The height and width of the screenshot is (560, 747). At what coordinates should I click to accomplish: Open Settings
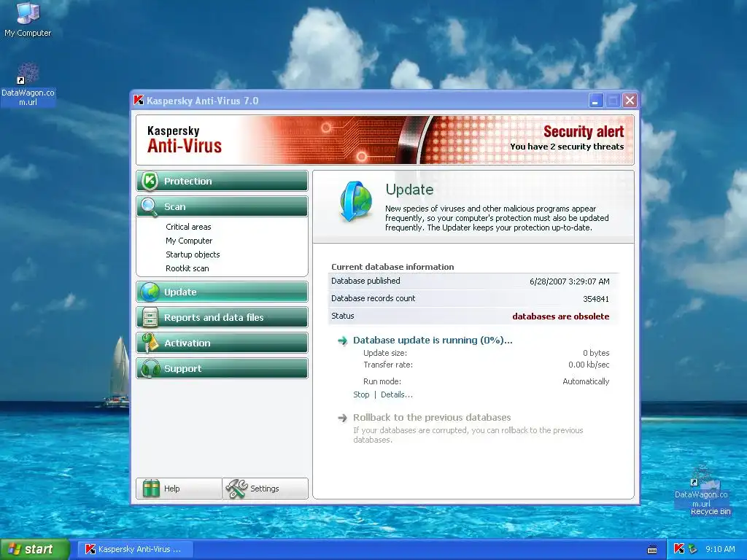coord(265,488)
